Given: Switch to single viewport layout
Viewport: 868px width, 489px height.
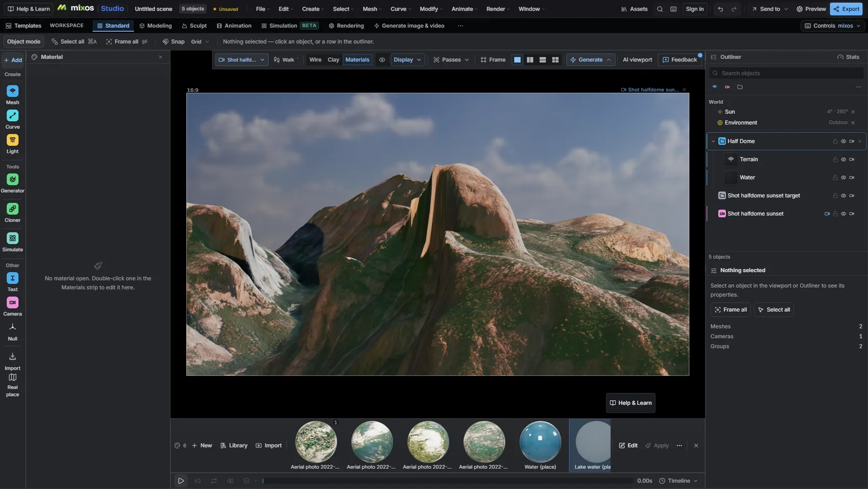Looking at the screenshot, I should 517,60.
